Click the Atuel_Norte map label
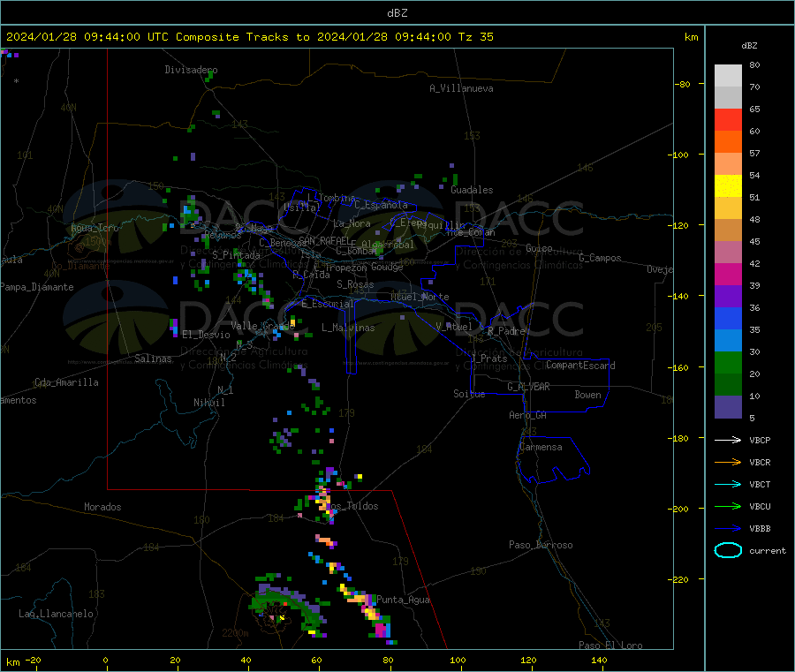 (420, 297)
